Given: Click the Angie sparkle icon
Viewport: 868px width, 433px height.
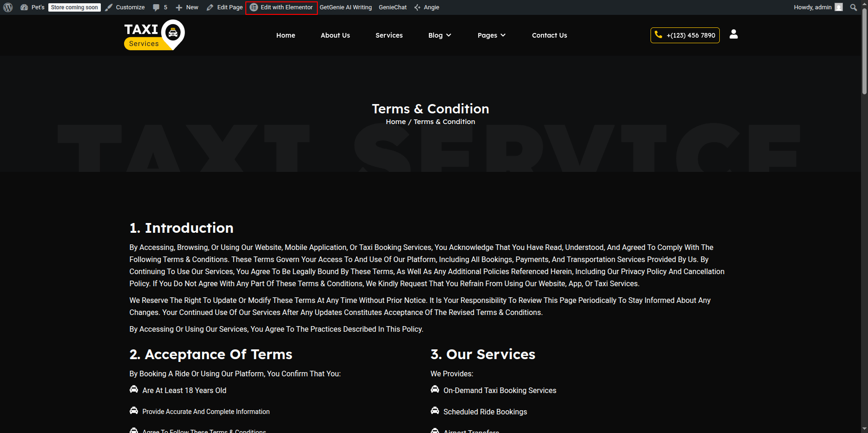Looking at the screenshot, I should click(x=417, y=7).
